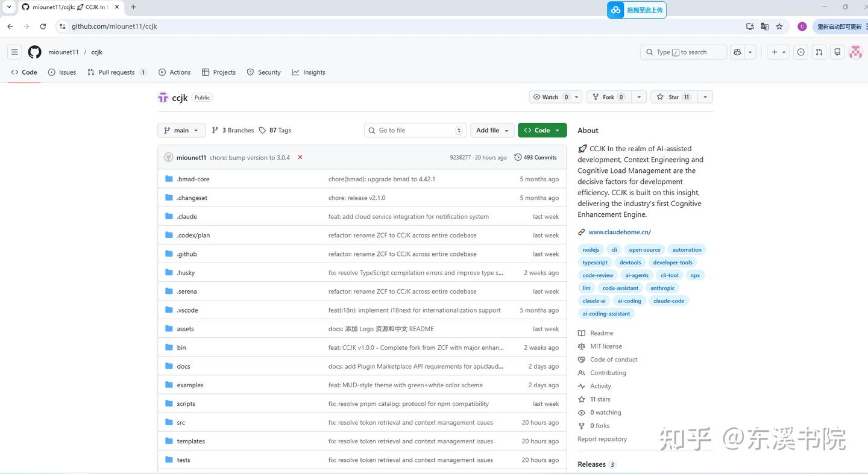The width and height of the screenshot is (868, 474).
Task: Expand the Fork options dropdown arrow
Action: click(x=638, y=97)
